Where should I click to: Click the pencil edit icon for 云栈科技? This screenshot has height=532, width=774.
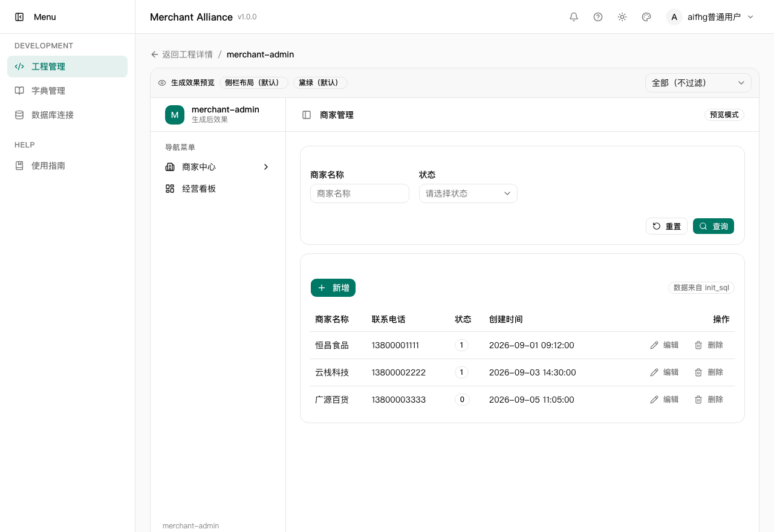[x=654, y=372]
